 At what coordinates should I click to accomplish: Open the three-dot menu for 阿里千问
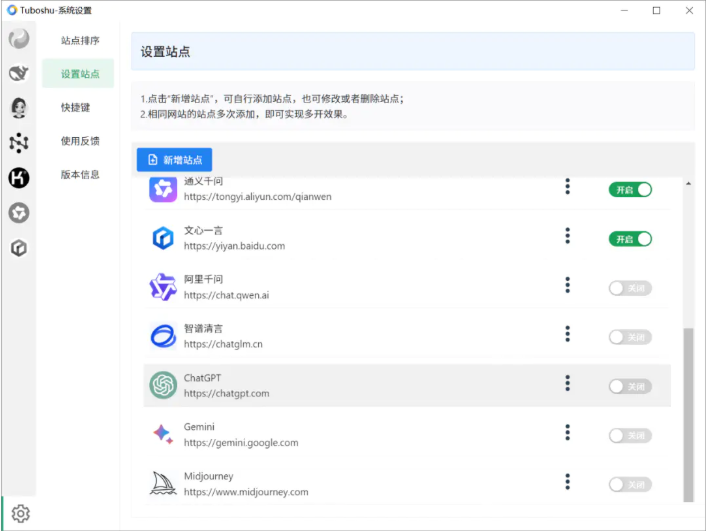[567, 285]
